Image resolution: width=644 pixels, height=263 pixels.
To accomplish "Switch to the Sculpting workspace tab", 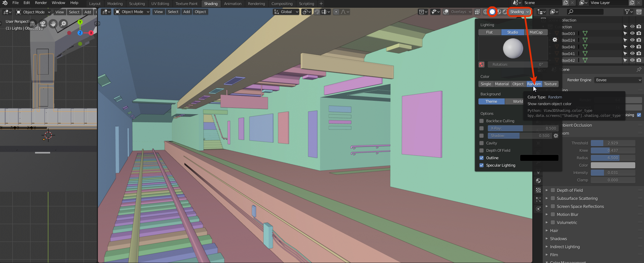I will pos(137,4).
